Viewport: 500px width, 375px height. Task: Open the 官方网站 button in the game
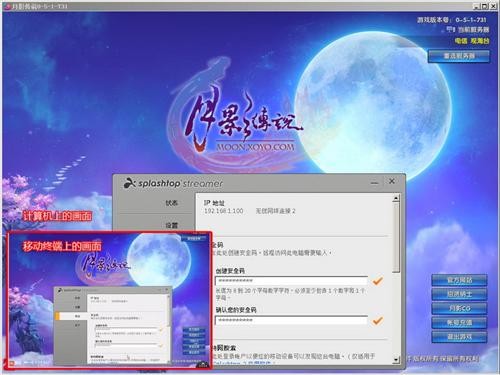[459, 280]
